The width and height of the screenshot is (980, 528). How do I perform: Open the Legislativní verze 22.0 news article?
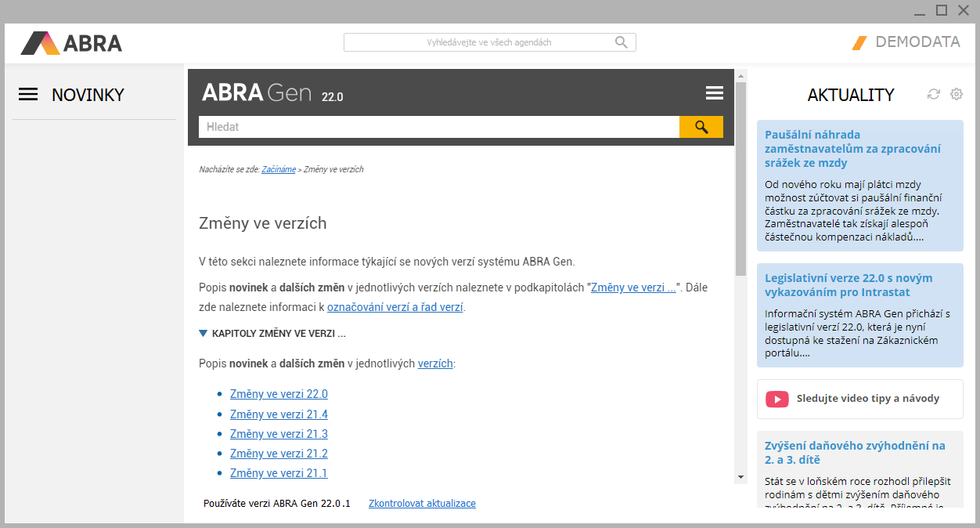pyautogui.click(x=848, y=285)
